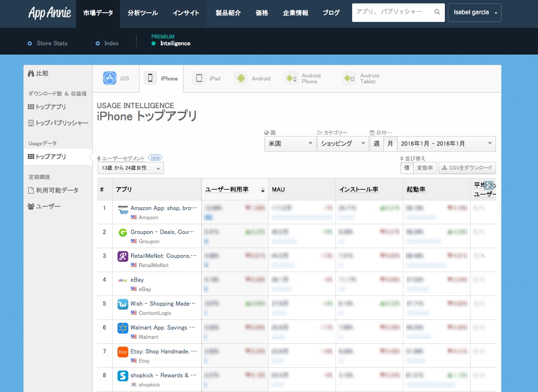
Task: Toggle sorting by 変動率
Action: [423, 168]
